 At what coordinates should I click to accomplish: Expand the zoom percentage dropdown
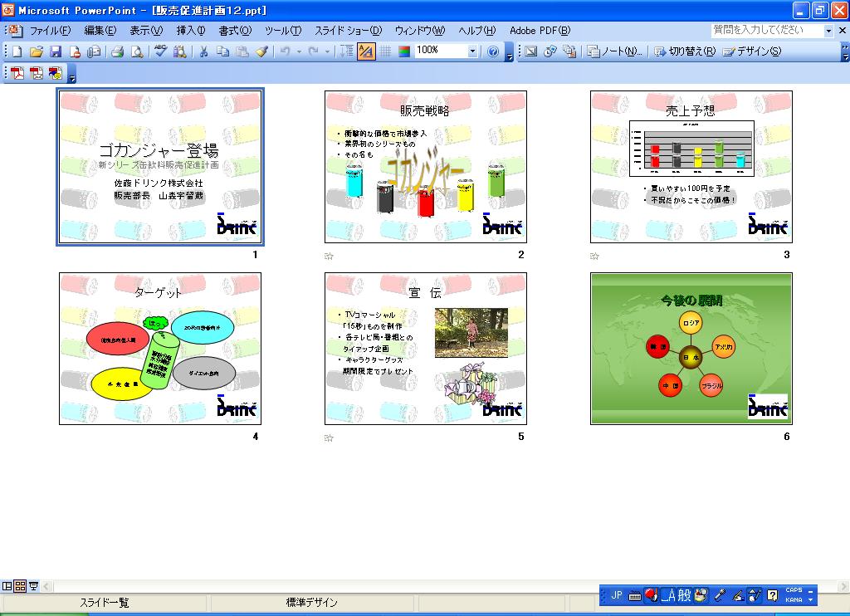point(472,51)
